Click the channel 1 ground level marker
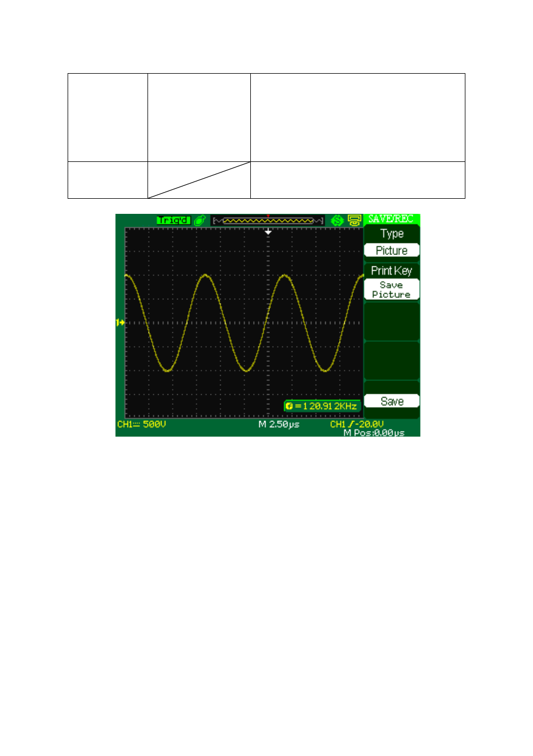The width and height of the screenshot is (533, 756). point(120,323)
